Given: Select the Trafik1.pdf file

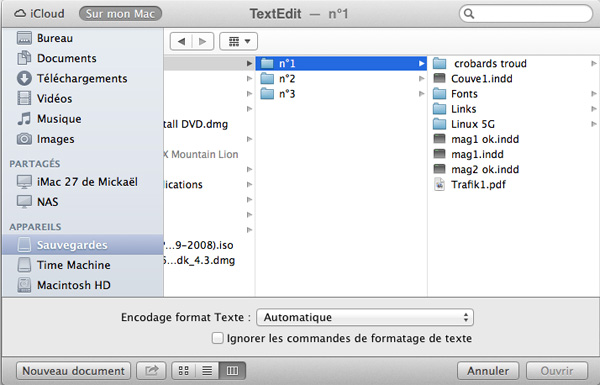Looking at the screenshot, I should (x=514, y=184).
